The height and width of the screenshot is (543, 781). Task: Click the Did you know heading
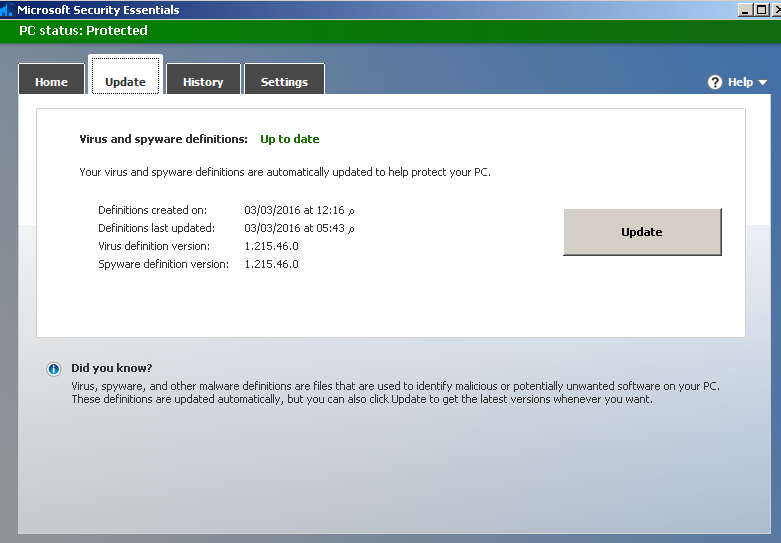pos(111,368)
